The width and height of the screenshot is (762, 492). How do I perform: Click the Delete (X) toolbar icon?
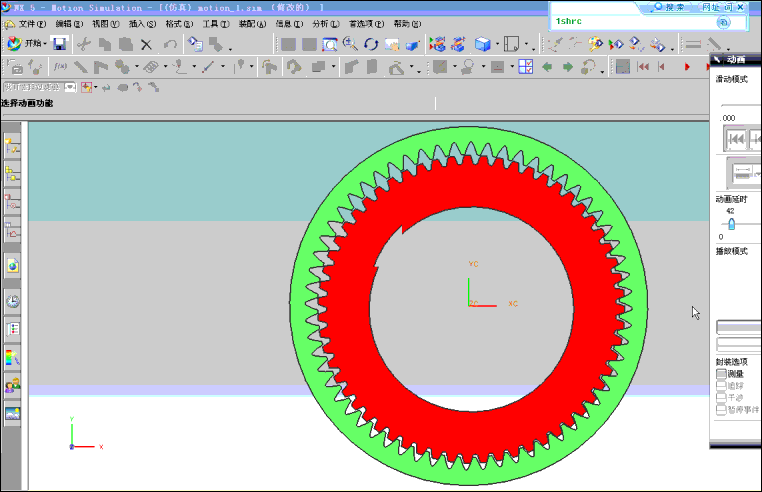(x=146, y=45)
